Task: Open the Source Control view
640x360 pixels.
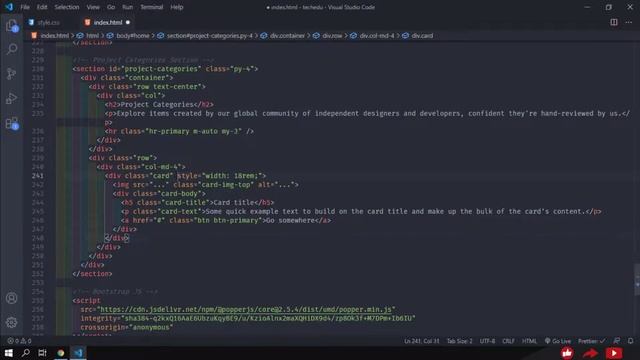Action: click(x=11, y=74)
